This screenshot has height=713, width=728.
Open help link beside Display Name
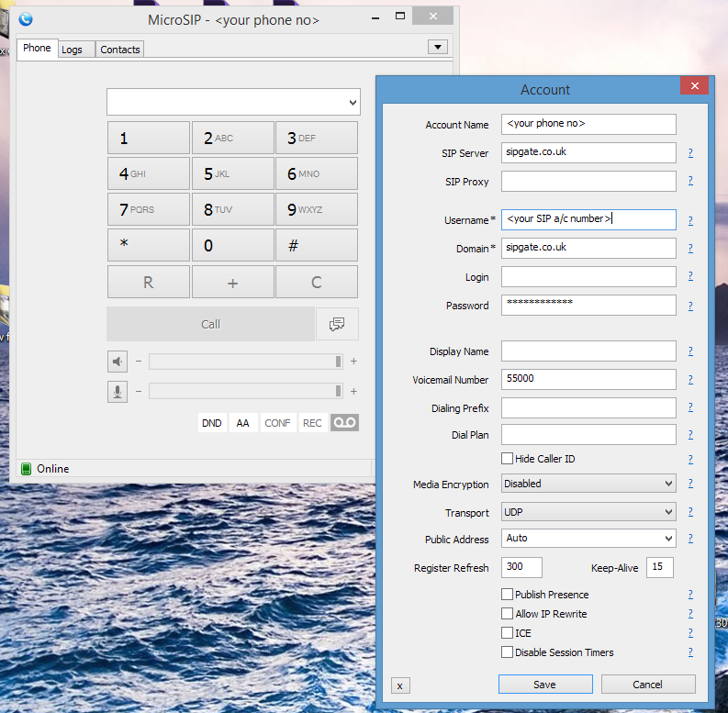[690, 351]
